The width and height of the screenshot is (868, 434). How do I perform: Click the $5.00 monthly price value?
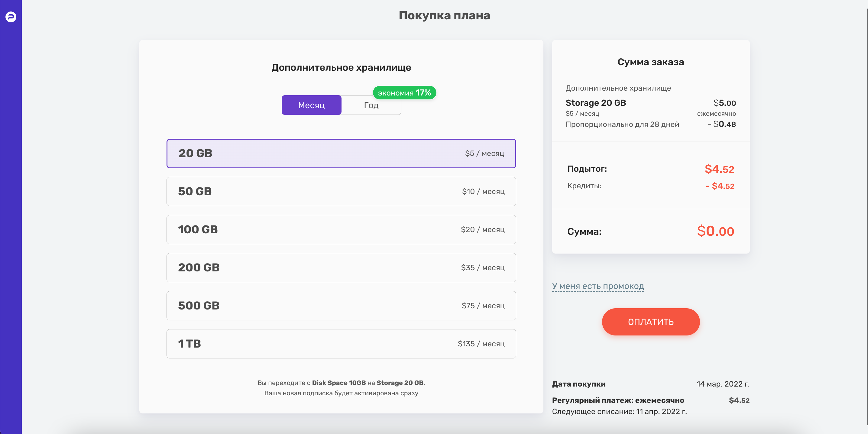pos(724,103)
